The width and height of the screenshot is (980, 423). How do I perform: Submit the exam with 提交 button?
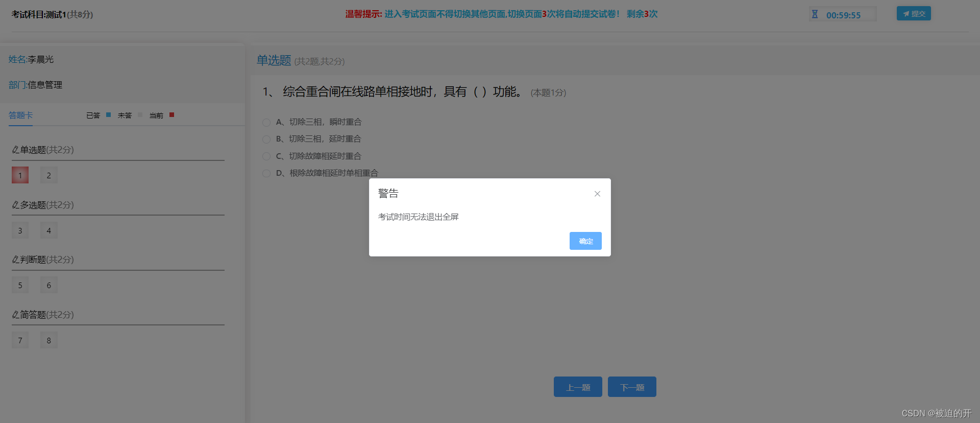914,14
